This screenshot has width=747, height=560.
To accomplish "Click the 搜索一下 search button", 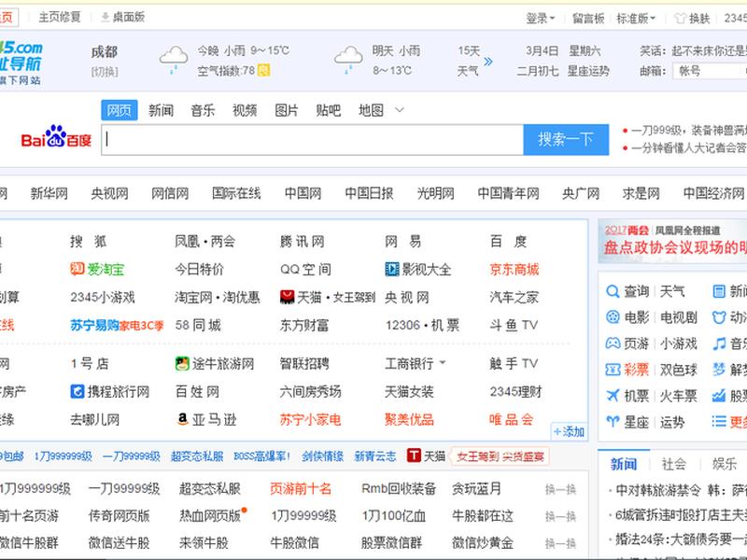I will point(566,139).
